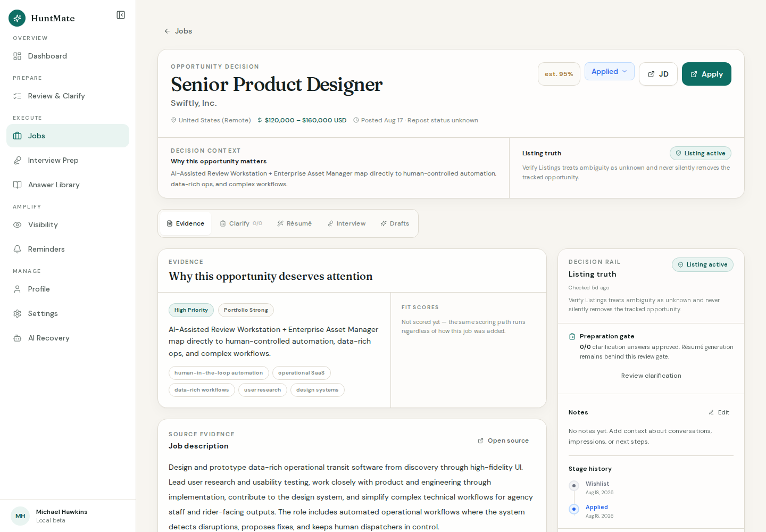This screenshot has height=532, width=766.
Task: Click Open source link
Action: click(x=503, y=440)
